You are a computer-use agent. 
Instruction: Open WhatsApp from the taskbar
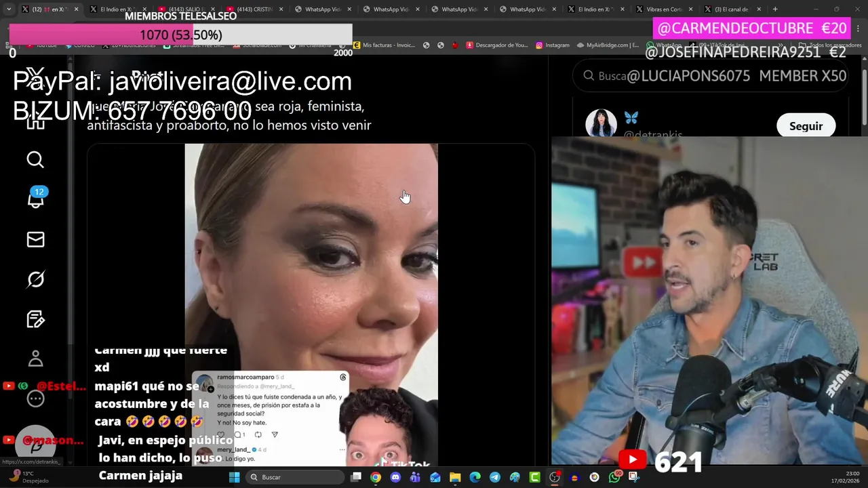pos(614,477)
